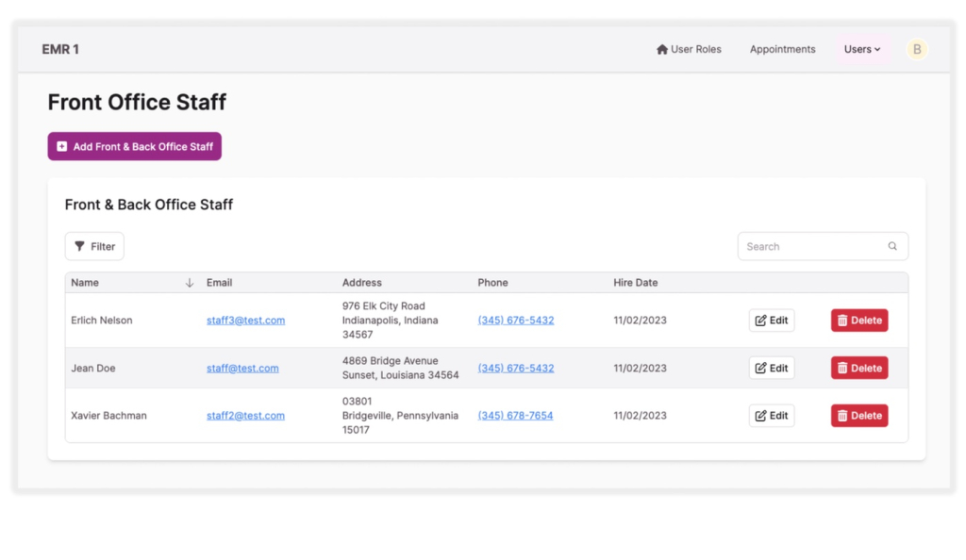Open email link staff2@test.com
This screenshot has height=560, width=966.
tap(245, 416)
